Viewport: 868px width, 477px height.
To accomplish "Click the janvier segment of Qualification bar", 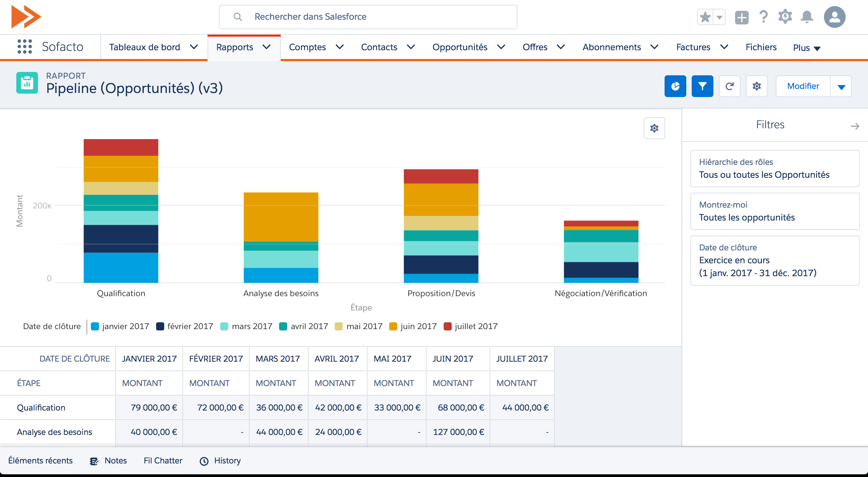I will click(121, 267).
